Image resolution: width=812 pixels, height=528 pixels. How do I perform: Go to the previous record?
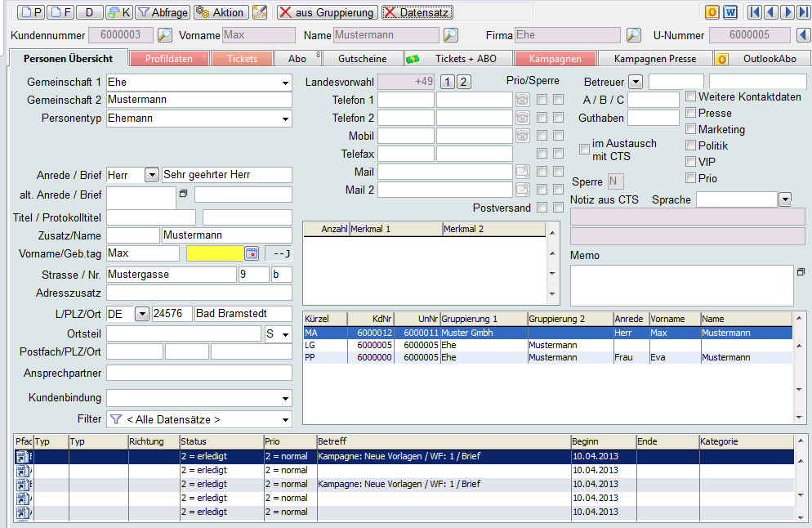(771, 12)
